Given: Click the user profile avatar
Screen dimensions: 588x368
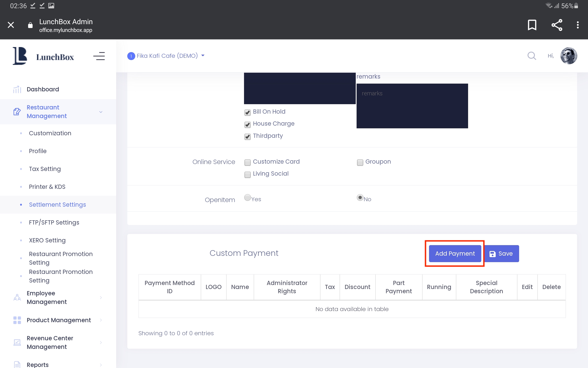Looking at the screenshot, I should 568,56.
